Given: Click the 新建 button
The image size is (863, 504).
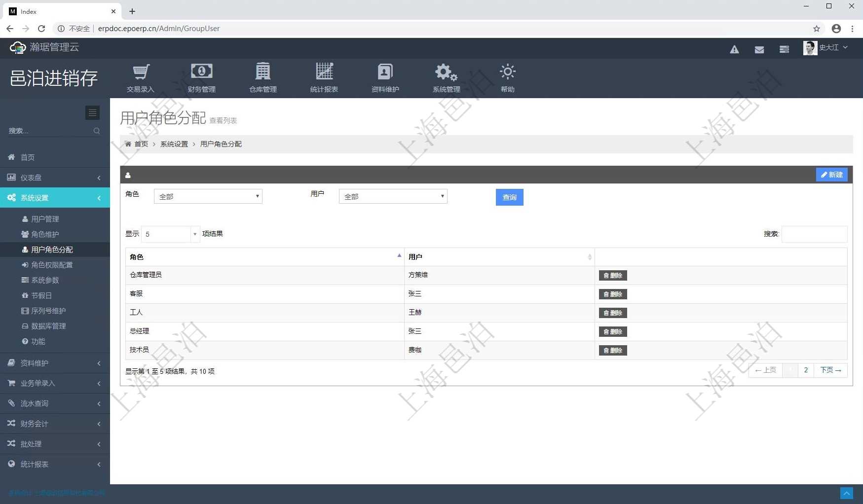Looking at the screenshot, I should click(x=831, y=175).
